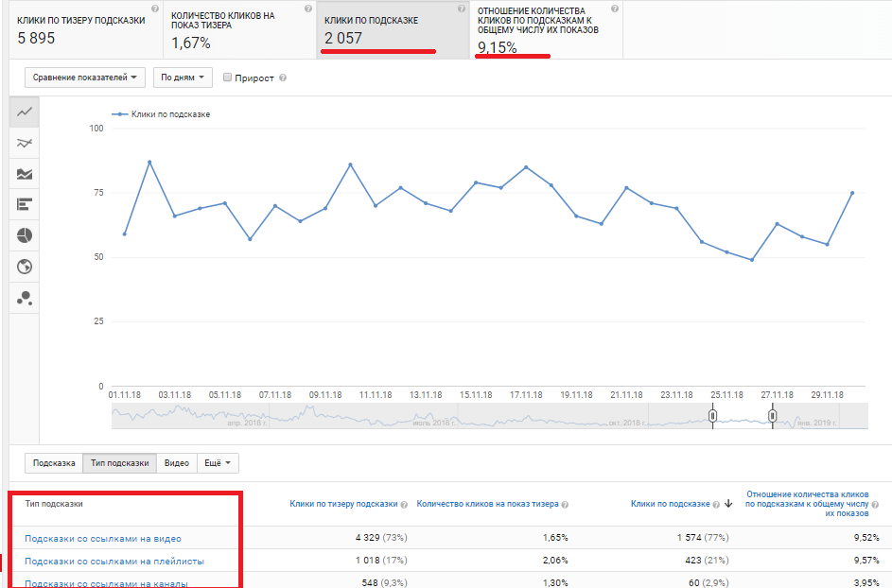Open the Сравнение показателей dropdown
Viewport: 892px width, 588px height.
point(85,78)
